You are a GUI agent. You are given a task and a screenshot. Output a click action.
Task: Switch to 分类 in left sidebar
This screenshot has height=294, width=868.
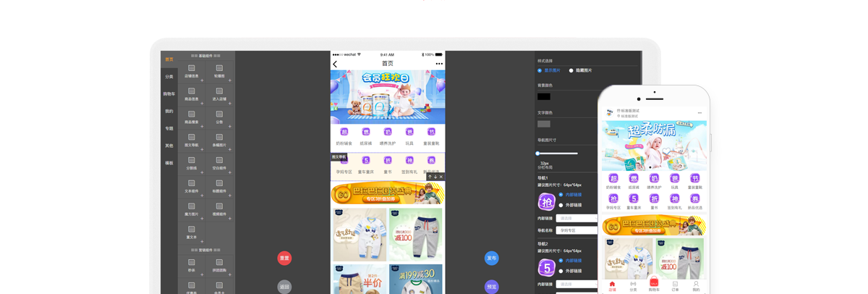[169, 77]
